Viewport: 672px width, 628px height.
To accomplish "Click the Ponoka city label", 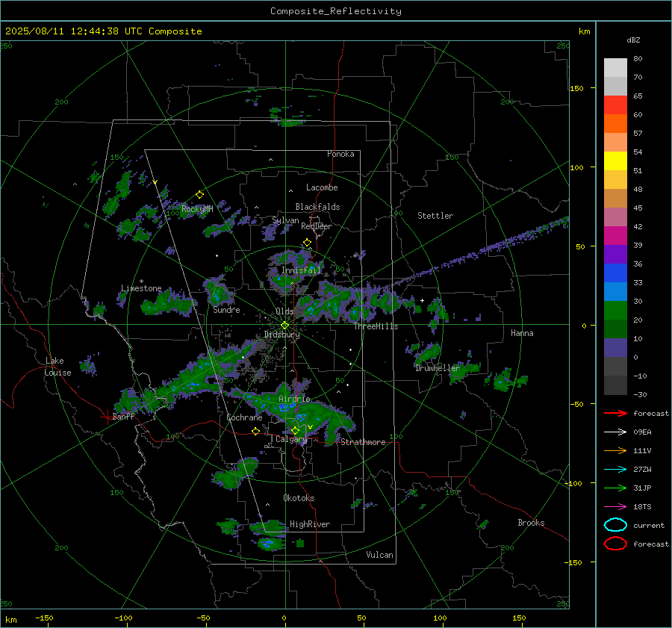I will (x=340, y=154).
